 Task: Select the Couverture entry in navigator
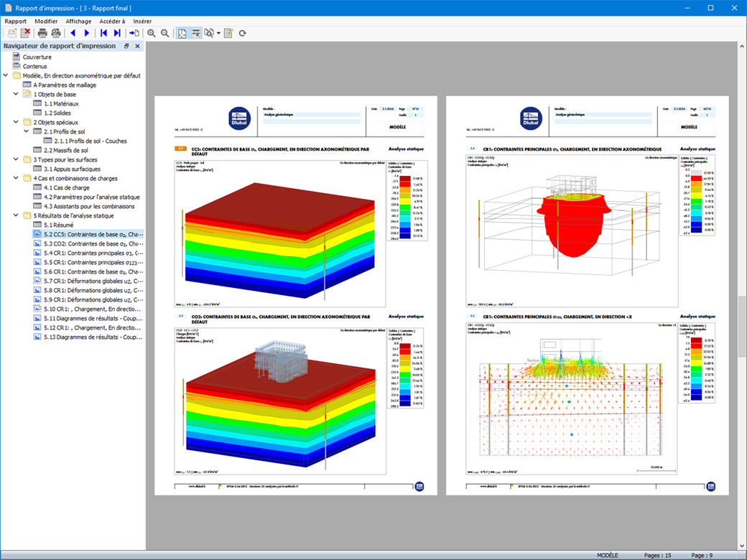pos(37,57)
